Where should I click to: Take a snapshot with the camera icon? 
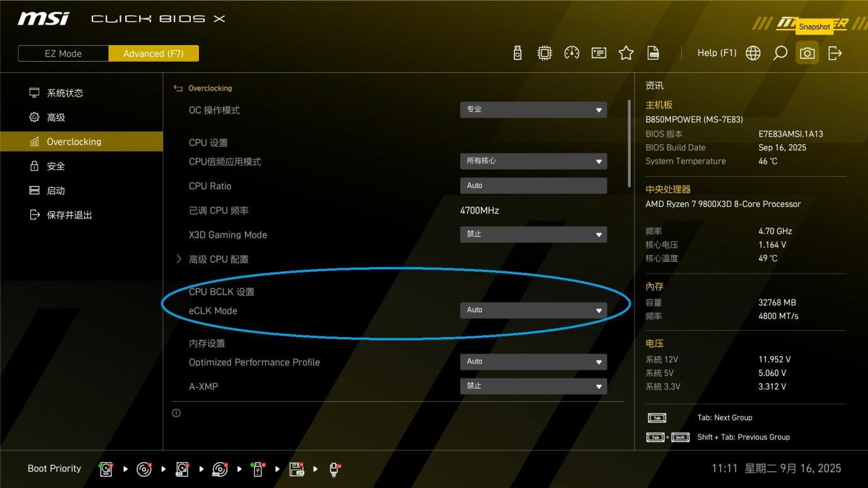[x=807, y=53]
